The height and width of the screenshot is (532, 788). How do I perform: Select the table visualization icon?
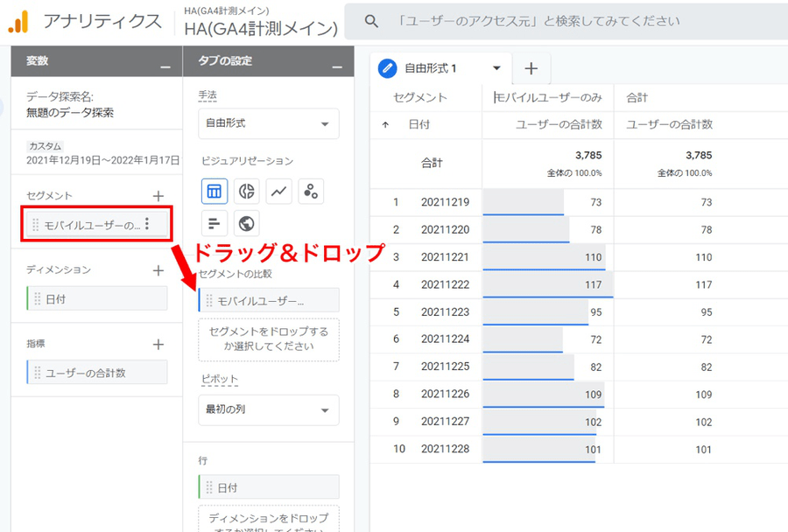[215, 191]
